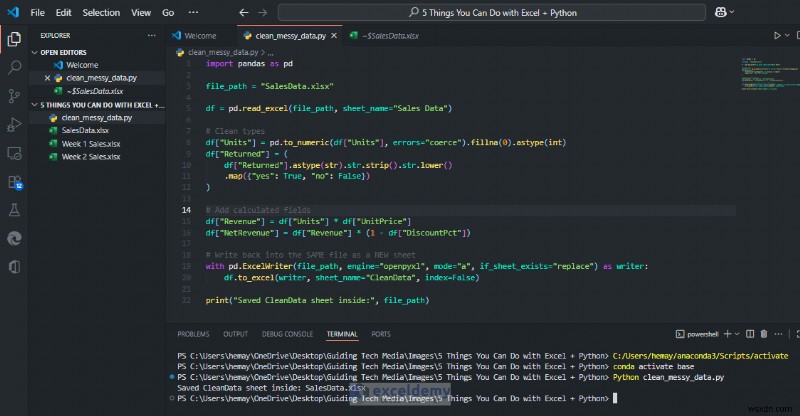
Task: Show more menu items ellipsis
Action: click(193, 13)
